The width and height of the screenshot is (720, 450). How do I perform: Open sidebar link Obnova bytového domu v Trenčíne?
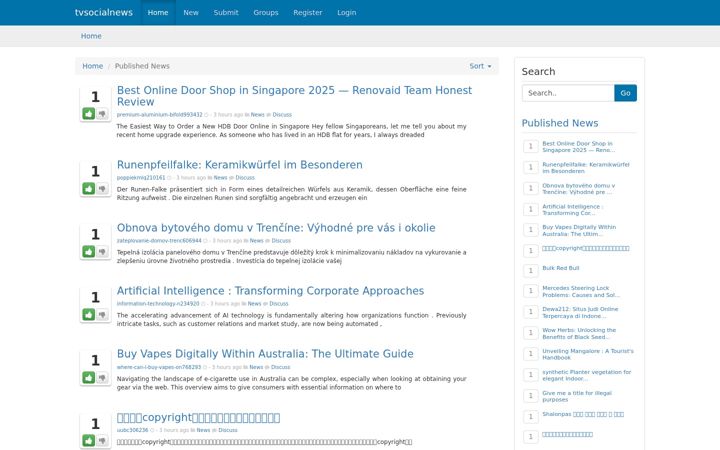pyautogui.click(x=579, y=189)
